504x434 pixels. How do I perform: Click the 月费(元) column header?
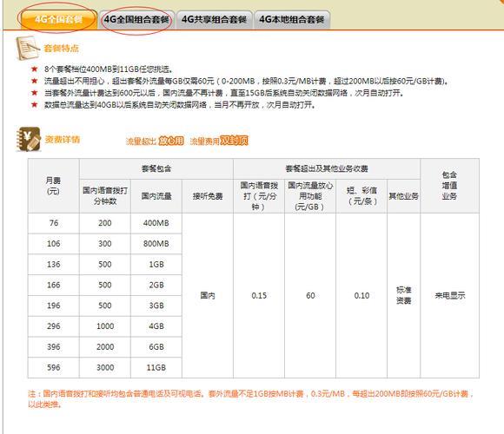pyautogui.click(x=53, y=186)
